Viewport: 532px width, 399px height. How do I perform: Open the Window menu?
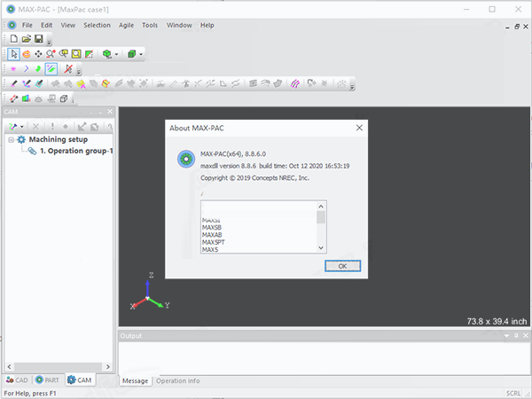click(179, 25)
